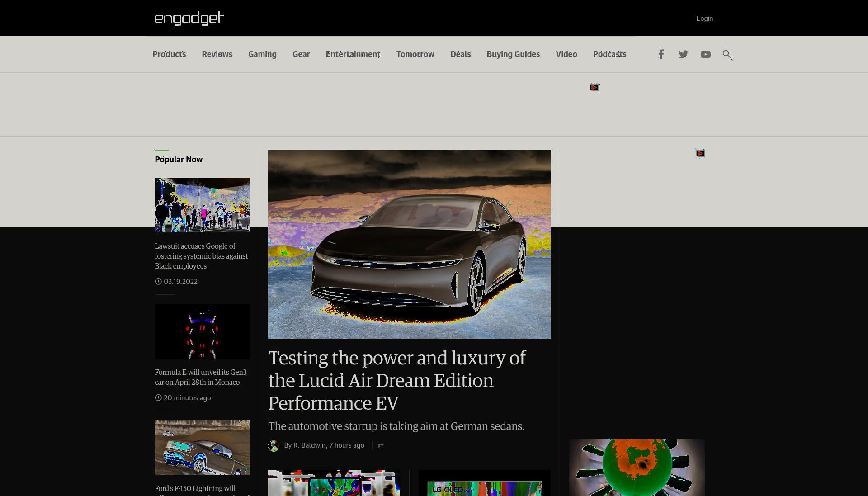Open the Buying Guides section
This screenshot has height=496, width=868.
(513, 54)
